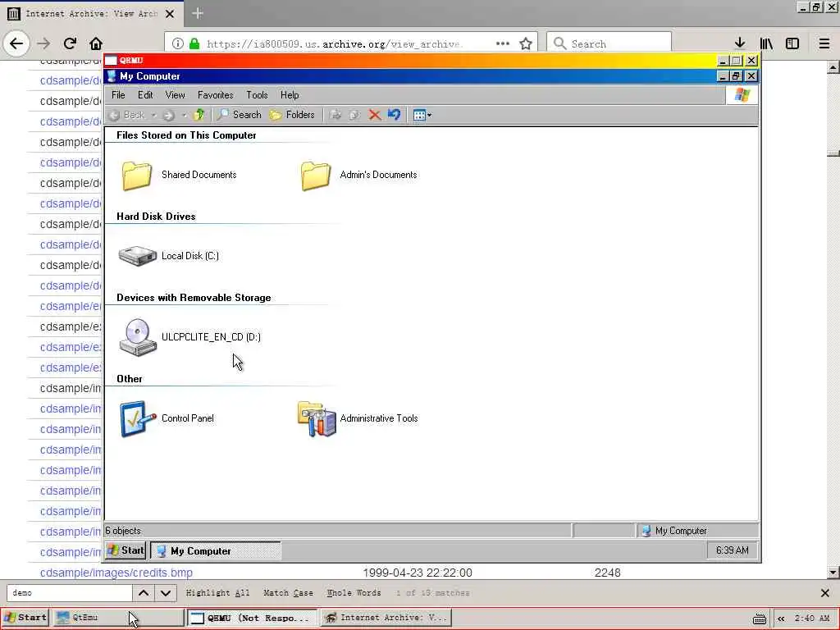Viewport: 840px width, 630px height.
Task: Click the bookmark star icon in address bar
Action: click(x=526, y=44)
